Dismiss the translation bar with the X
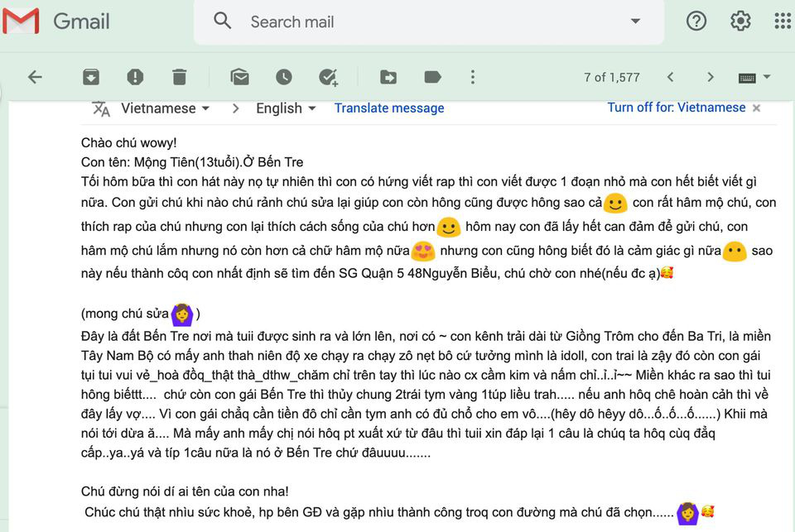The height and width of the screenshot is (532, 795). pyautogui.click(x=756, y=108)
